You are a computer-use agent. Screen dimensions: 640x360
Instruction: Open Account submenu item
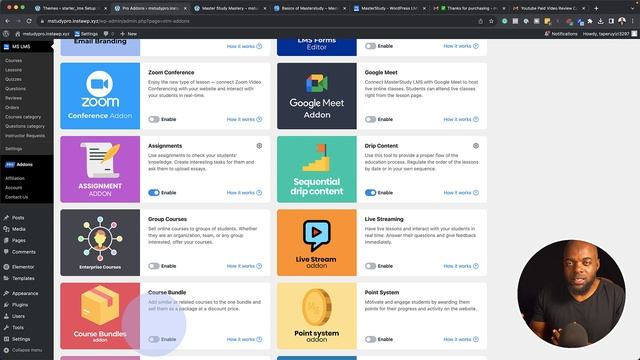(x=13, y=188)
